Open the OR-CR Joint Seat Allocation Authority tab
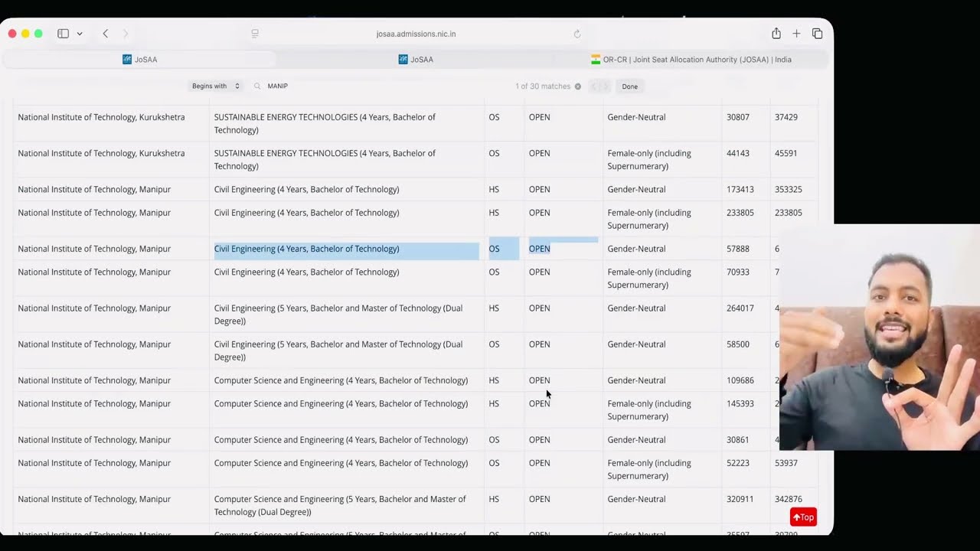The width and height of the screenshot is (980, 551). 691,59
